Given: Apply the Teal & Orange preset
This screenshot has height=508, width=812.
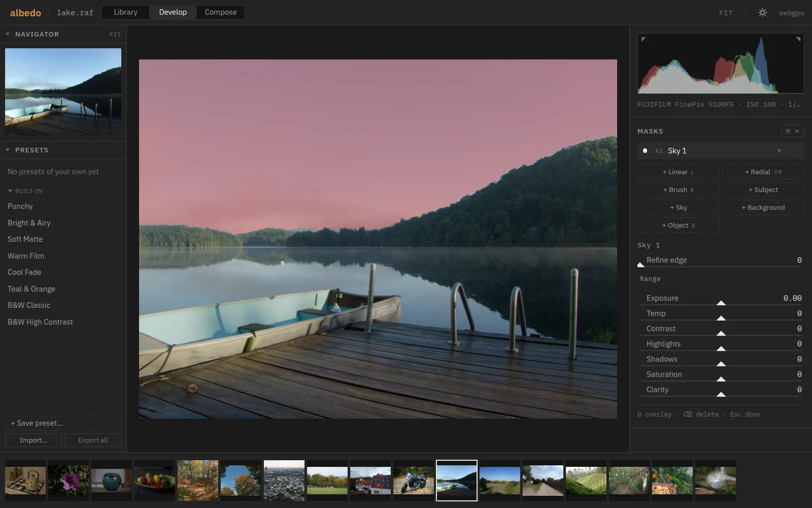Looking at the screenshot, I should [31, 289].
